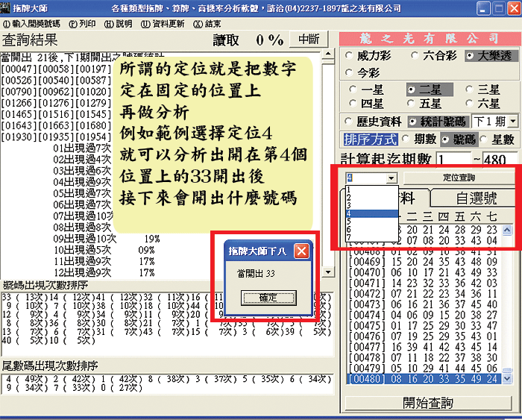Choose the 二星 option
Viewport: 522px width, 420px height.
point(430,90)
